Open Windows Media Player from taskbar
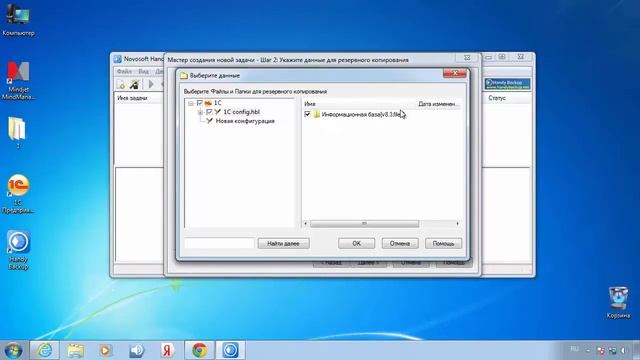The image size is (640, 360). click(x=106, y=350)
